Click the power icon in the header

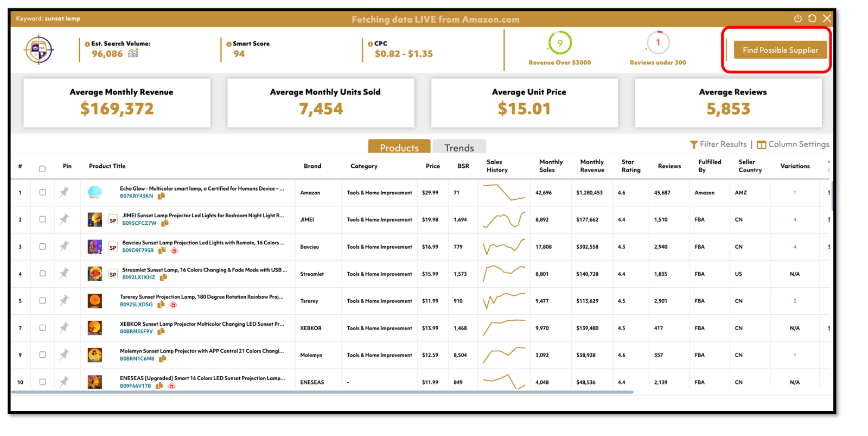tap(797, 18)
